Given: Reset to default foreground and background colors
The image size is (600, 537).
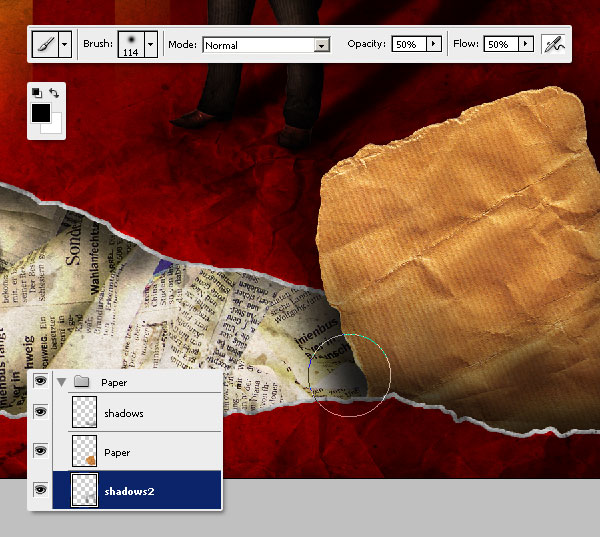Looking at the screenshot, I should point(37,92).
